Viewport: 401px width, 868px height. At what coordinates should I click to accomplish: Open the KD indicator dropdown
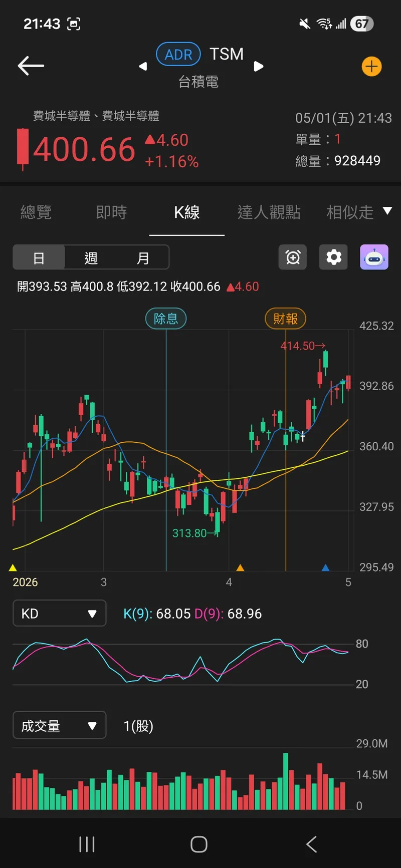(x=59, y=613)
